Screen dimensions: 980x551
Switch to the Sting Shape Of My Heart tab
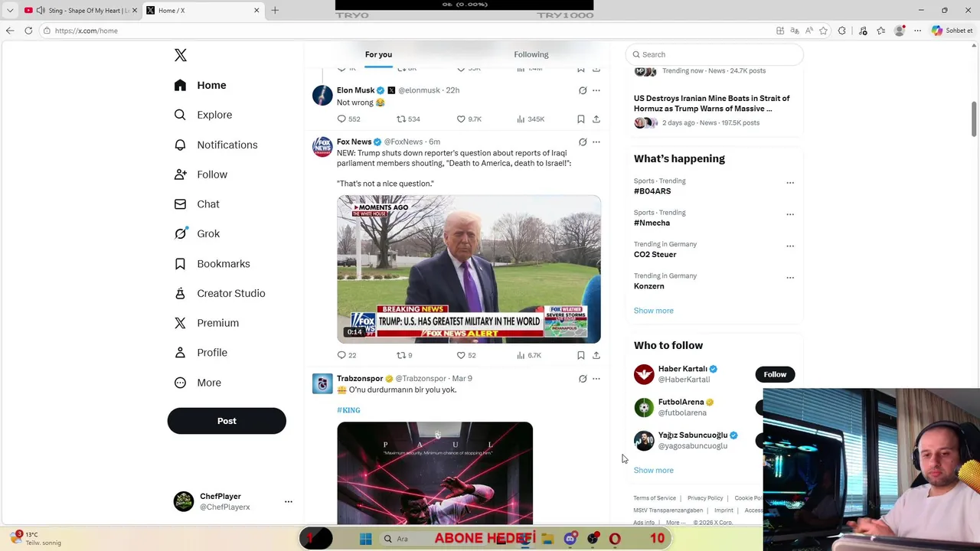(80, 10)
